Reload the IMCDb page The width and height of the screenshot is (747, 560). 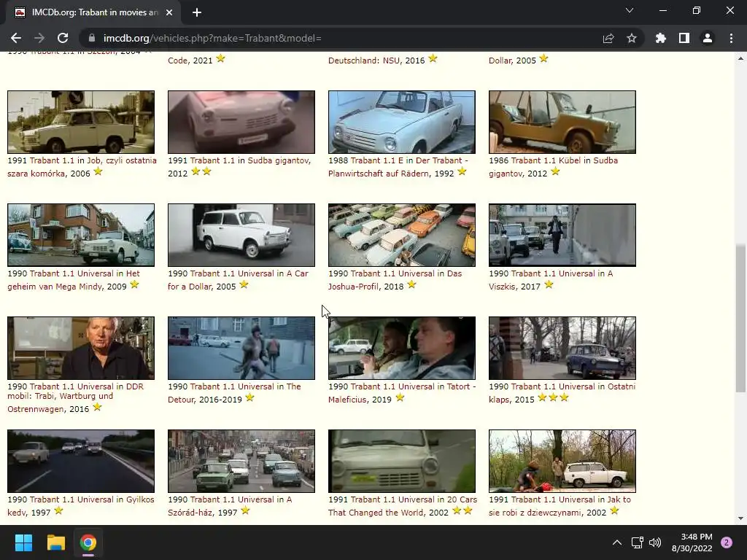pos(63,38)
